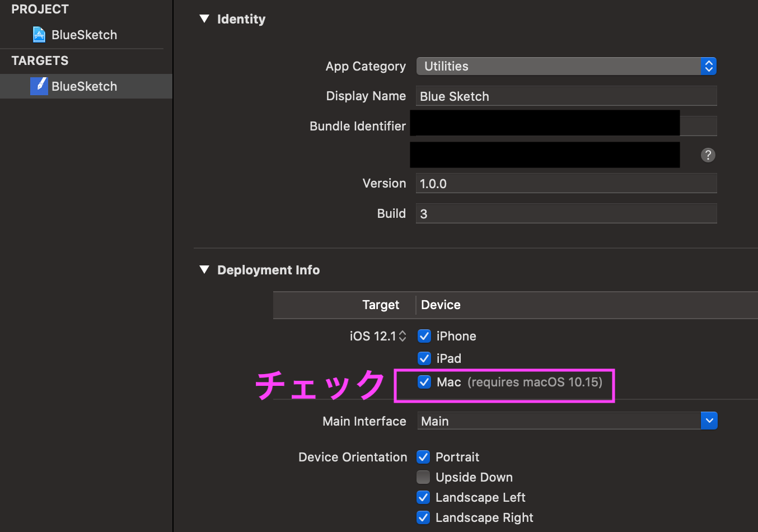758x532 pixels.
Task: Uncheck the Landscape Left orientation
Action: [x=423, y=497]
